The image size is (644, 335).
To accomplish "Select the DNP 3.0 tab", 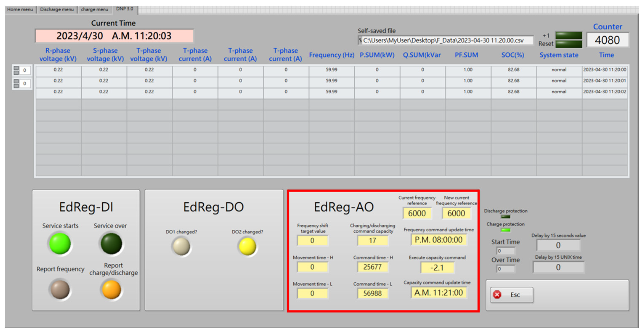I will click(125, 9).
